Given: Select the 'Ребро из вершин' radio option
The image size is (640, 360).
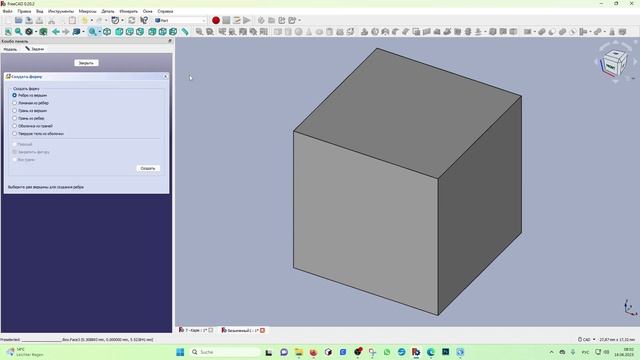Looking at the screenshot, I should (14, 95).
